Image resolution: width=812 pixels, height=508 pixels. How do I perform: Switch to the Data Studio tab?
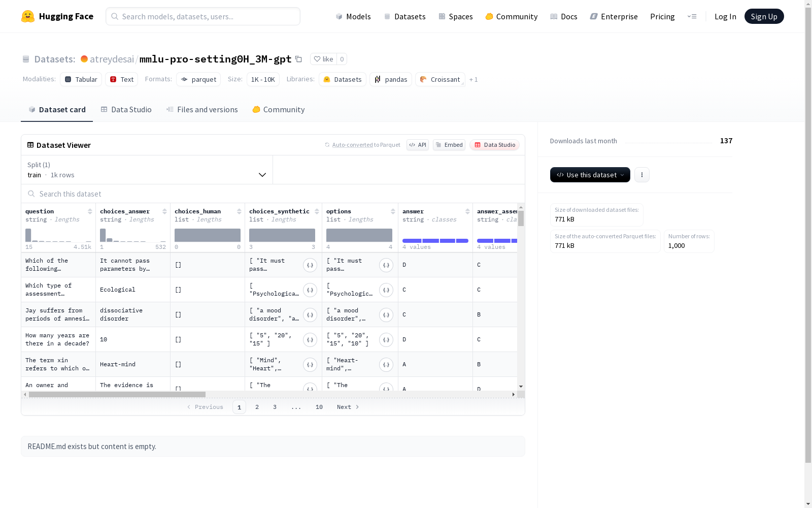pyautogui.click(x=126, y=110)
